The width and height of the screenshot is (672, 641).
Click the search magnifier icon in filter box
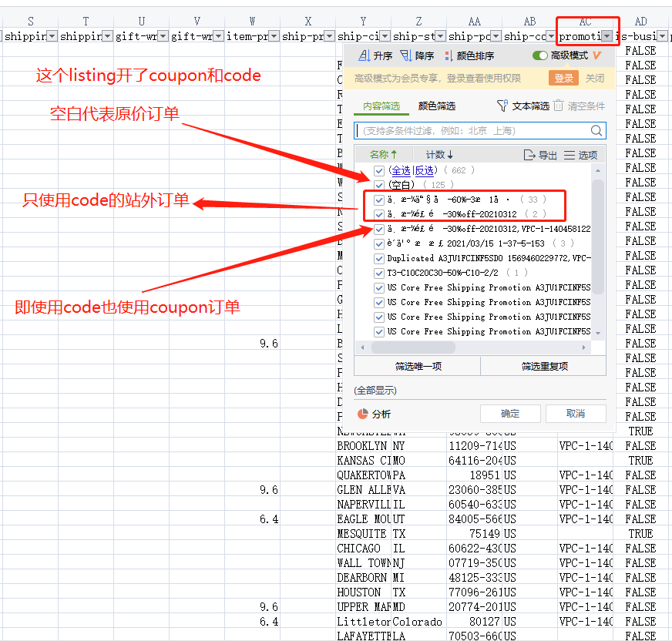point(596,131)
